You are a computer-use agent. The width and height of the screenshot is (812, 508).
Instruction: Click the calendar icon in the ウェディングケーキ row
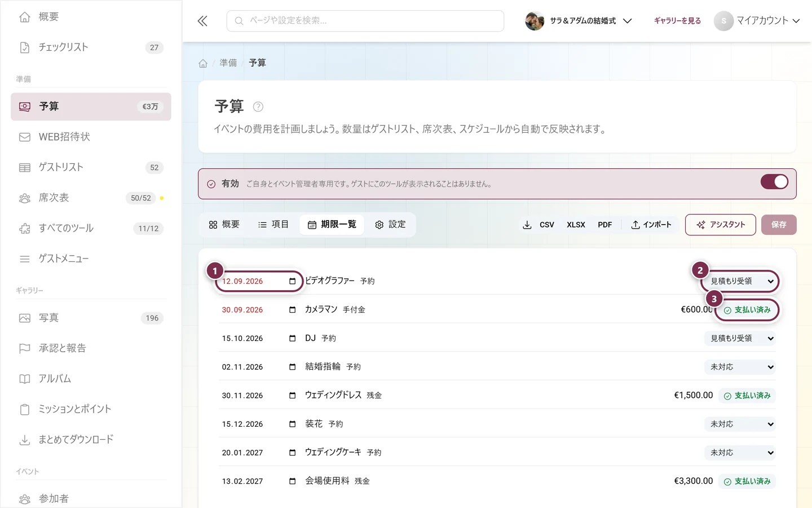point(292,453)
